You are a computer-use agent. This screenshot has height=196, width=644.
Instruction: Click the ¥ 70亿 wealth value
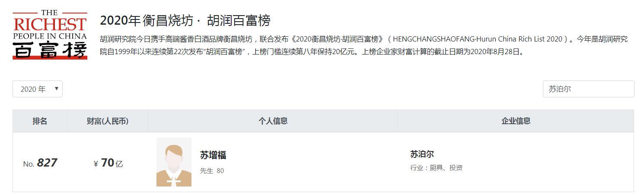coord(108,163)
